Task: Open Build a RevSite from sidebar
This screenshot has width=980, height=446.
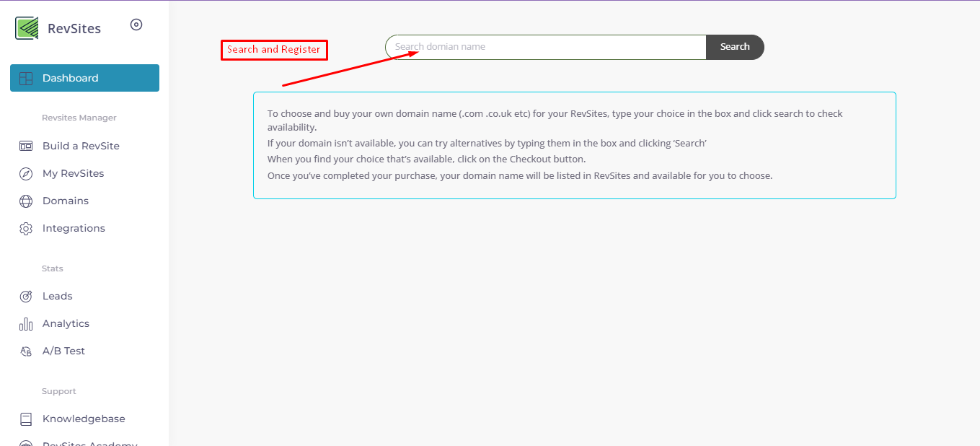Action: [81, 146]
